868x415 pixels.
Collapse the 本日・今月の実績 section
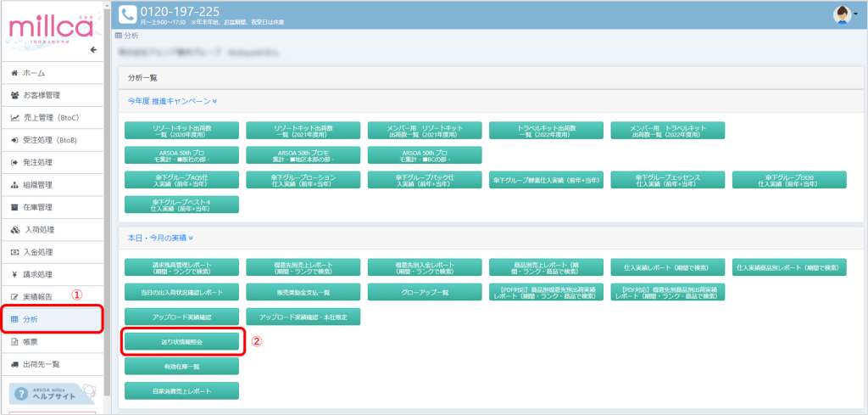(x=172, y=238)
